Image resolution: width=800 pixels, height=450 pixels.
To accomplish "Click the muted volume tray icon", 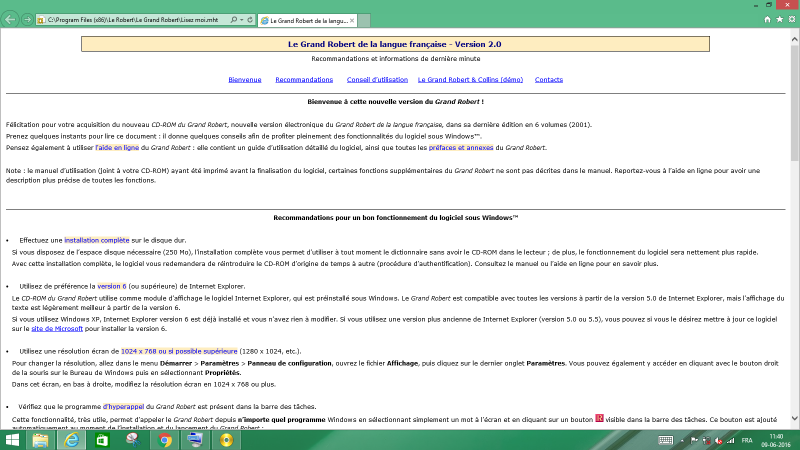I will [718, 440].
